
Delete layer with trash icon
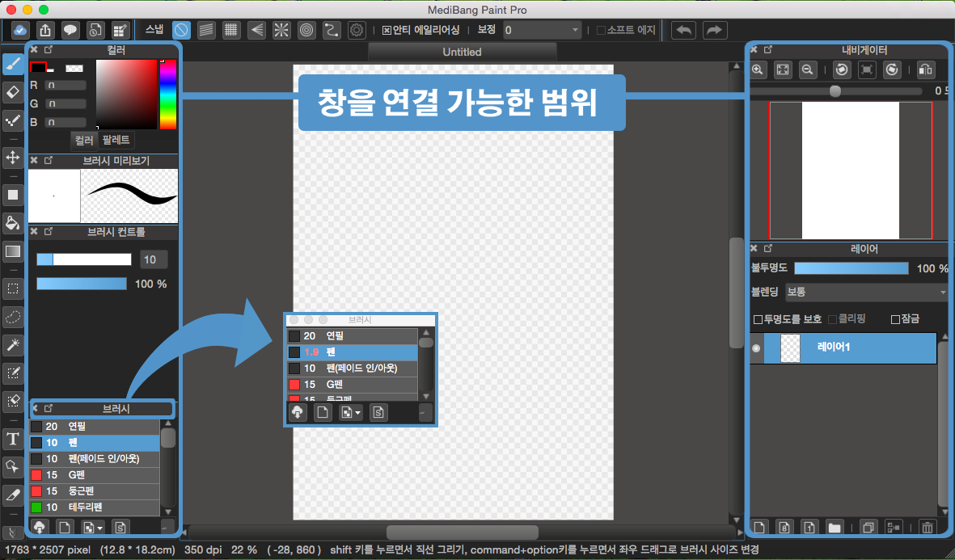point(927,527)
